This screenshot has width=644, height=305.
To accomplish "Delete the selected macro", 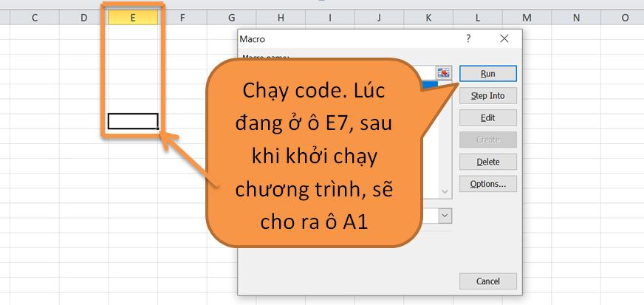I will (488, 162).
